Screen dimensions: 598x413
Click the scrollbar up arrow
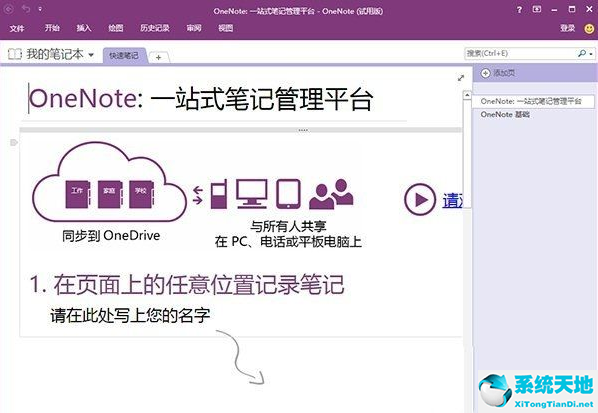[467, 95]
